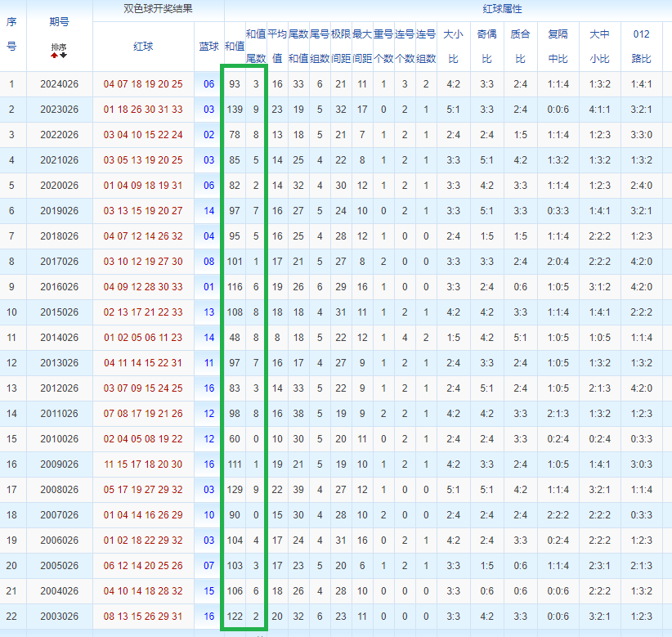672x637 pixels.
Task: Select issue 2003026 in the last row
Action: click(60, 616)
